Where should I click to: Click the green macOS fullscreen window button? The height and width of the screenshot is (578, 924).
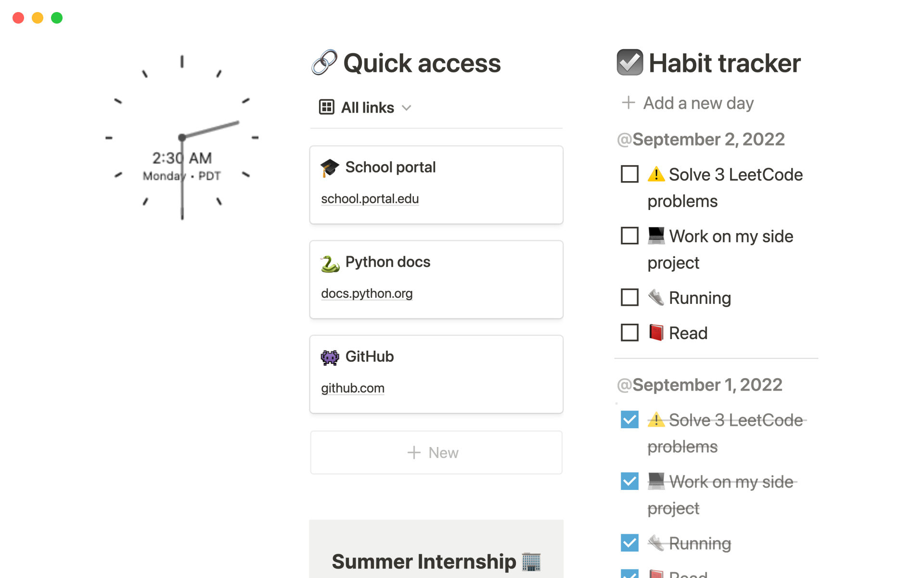[x=57, y=18]
